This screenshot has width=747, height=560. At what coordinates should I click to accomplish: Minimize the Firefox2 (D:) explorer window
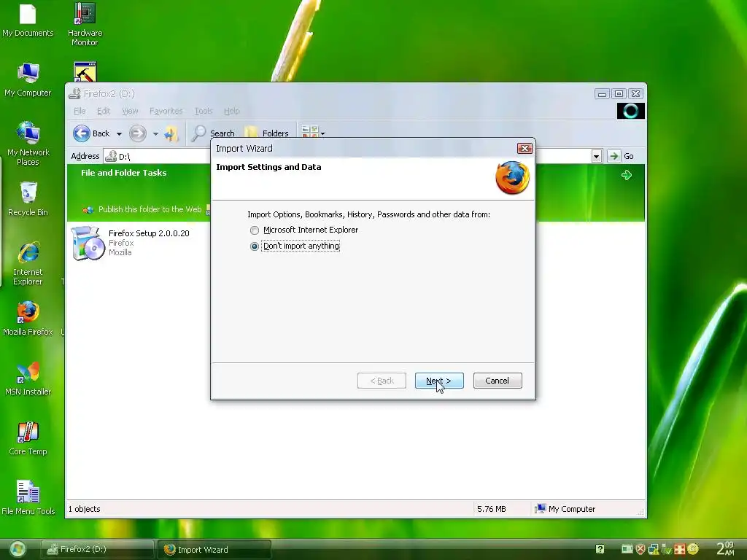[x=602, y=94]
